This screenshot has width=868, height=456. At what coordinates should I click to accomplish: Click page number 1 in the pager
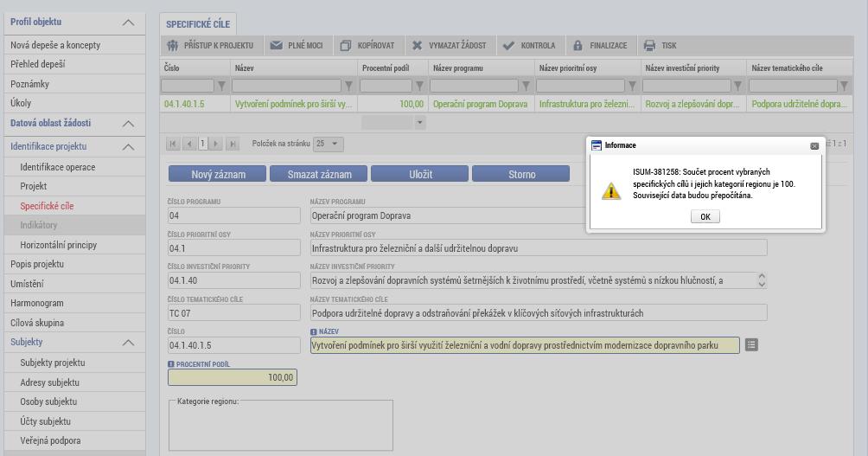(x=202, y=144)
